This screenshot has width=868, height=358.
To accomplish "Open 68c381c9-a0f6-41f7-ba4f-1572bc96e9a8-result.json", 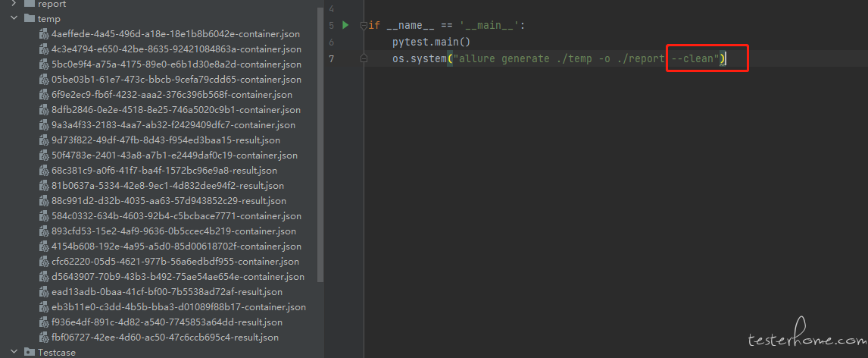I will [x=164, y=170].
